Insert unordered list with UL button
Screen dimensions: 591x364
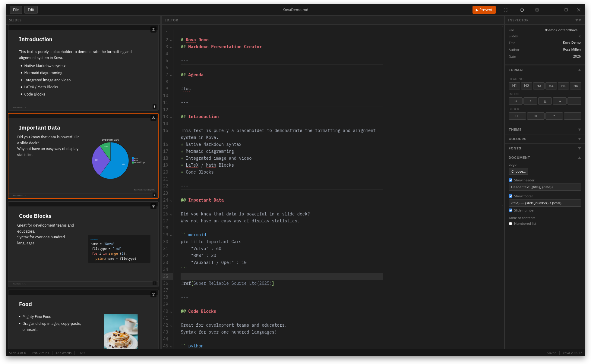(x=517, y=116)
